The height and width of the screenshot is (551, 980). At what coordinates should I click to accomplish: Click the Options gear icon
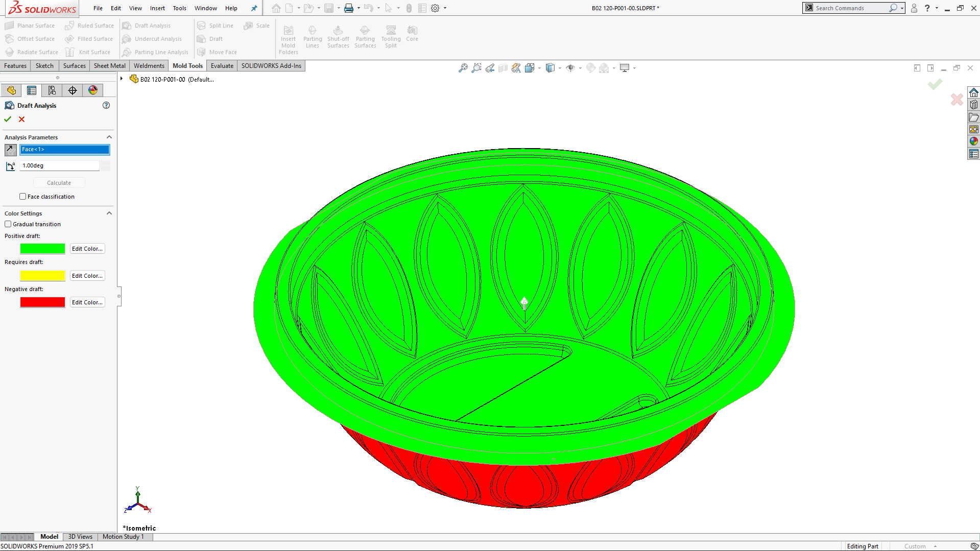(435, 8)
